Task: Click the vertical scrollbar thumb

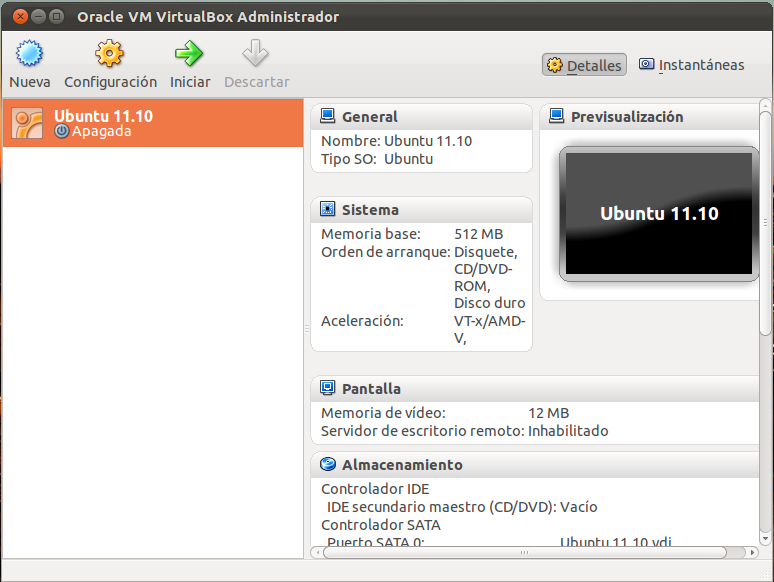Action: click(x=765, y=222)
